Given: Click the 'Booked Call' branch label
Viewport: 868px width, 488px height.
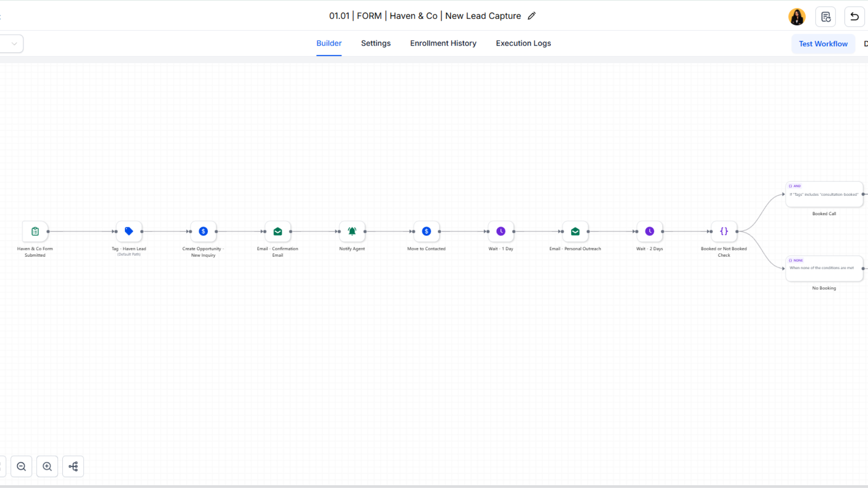Looking at the screenshot, I should [x=824, y=214].
